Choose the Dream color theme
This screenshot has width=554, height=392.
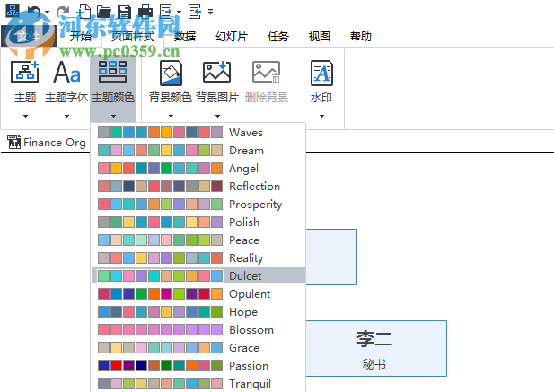[x=198, y=151]
